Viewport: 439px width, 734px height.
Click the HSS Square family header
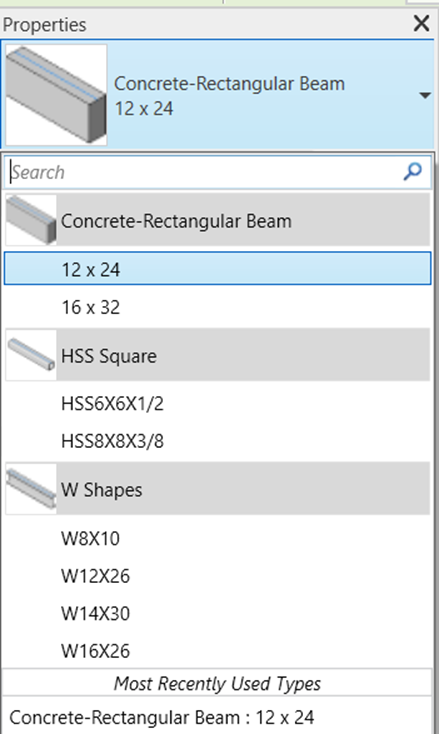click(x=218, y=355)
